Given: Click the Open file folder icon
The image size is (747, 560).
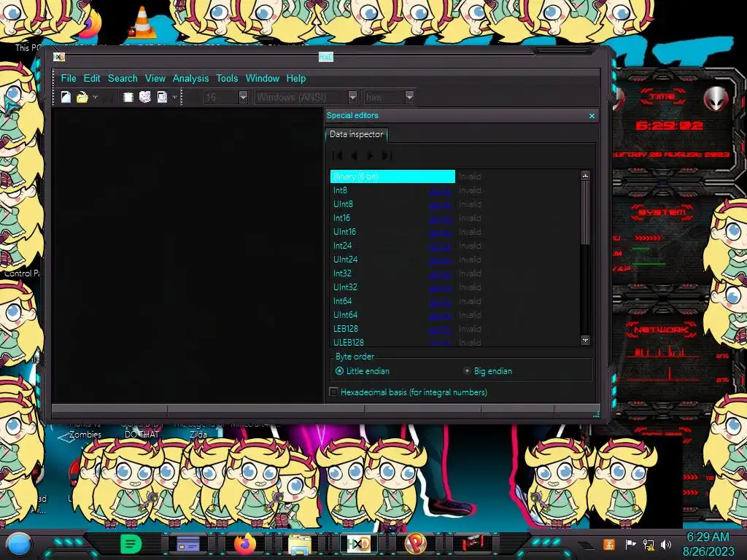Looking at the screenshot, I should click(82, 97).
